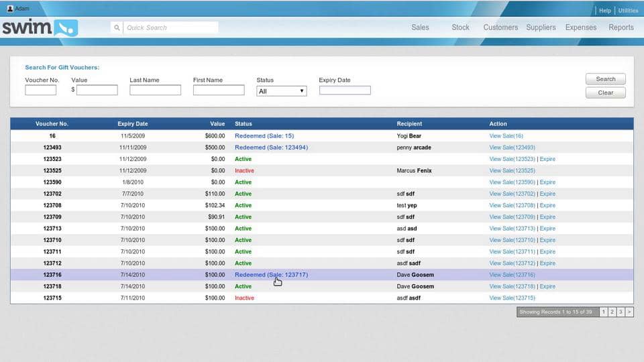
Task: Click the Quick Search magnifier icon
Action: coord(117,27)
